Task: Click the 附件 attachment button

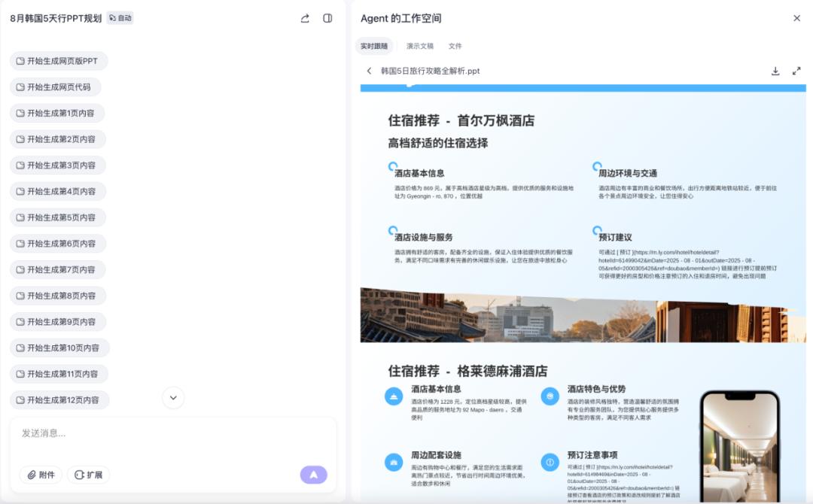Action: pyautogui.click(x=41, y=475)
